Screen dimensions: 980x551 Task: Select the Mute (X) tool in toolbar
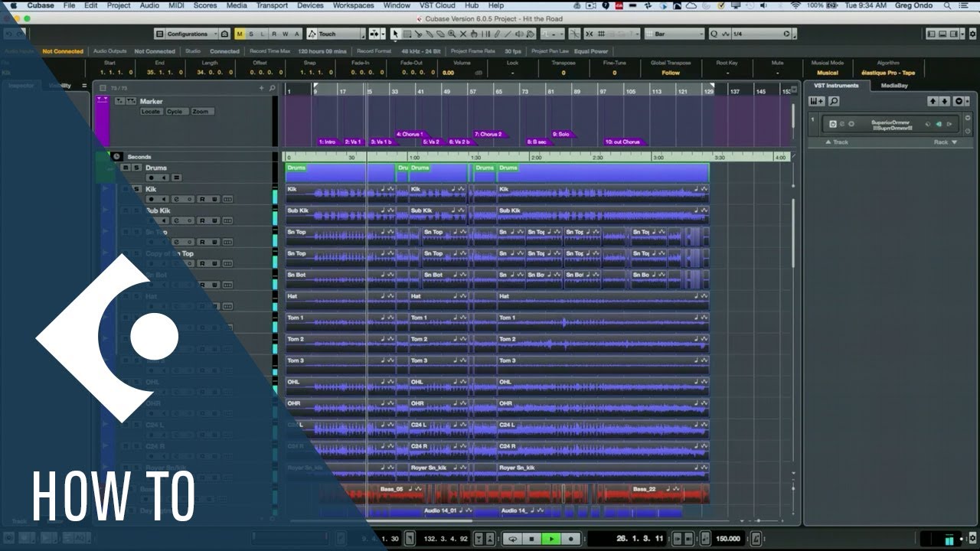click(463, 34)
